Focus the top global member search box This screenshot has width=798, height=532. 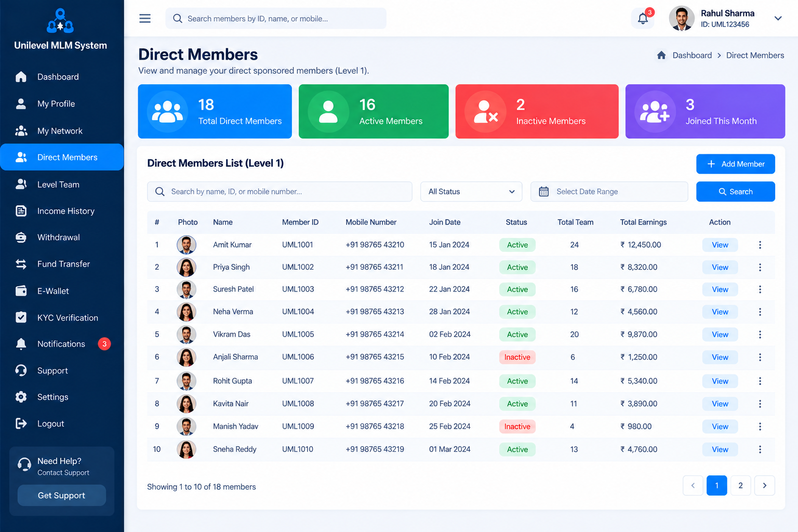[x=276, y=19]
